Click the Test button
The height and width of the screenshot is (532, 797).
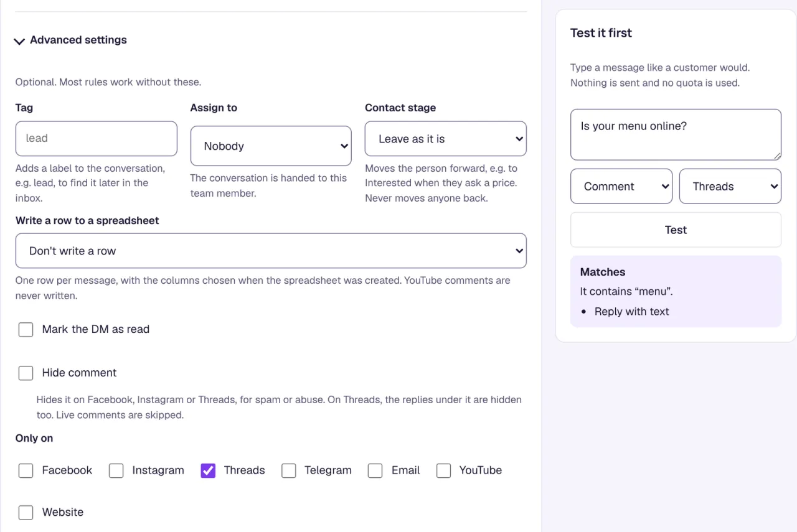pos(676,230)
